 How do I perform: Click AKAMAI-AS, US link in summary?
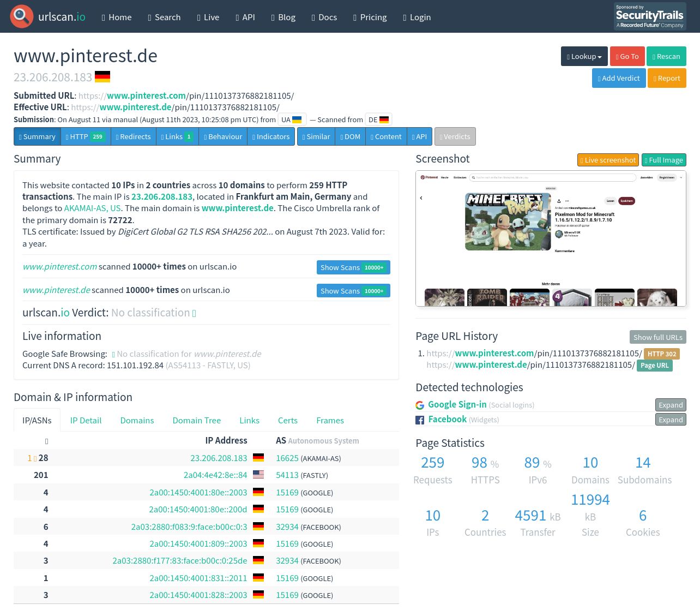click(x=93, y=208)
